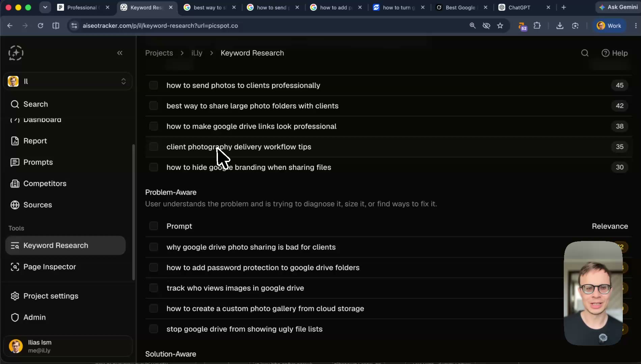Open the Il project switcher dropdown
The width and height of the screenshot is (641, 364).
click(67, 81)
